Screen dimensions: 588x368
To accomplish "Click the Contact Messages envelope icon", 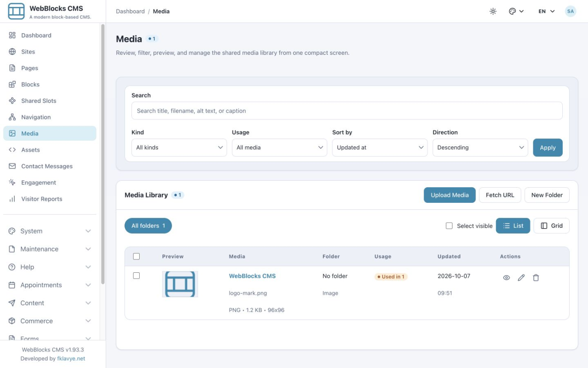I will [x=12, y=166].
